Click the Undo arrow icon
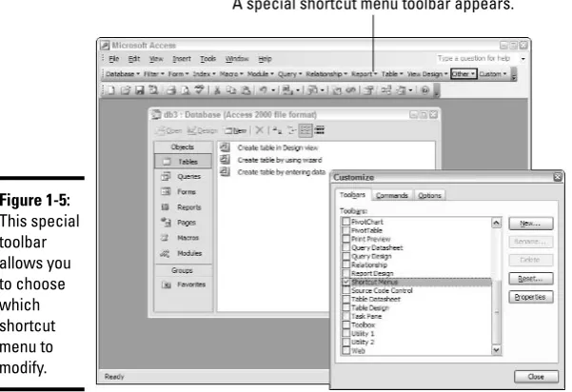The width and height of the screenshot is (572, 392). 264,90
